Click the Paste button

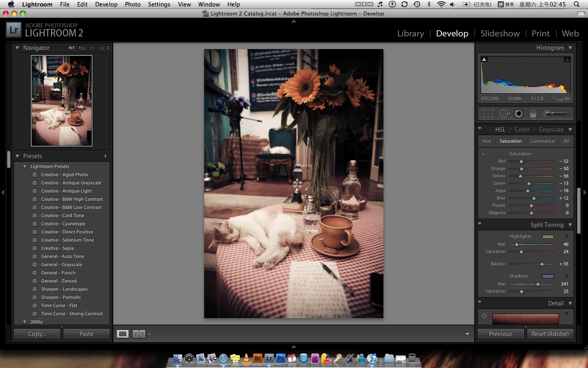87,334
